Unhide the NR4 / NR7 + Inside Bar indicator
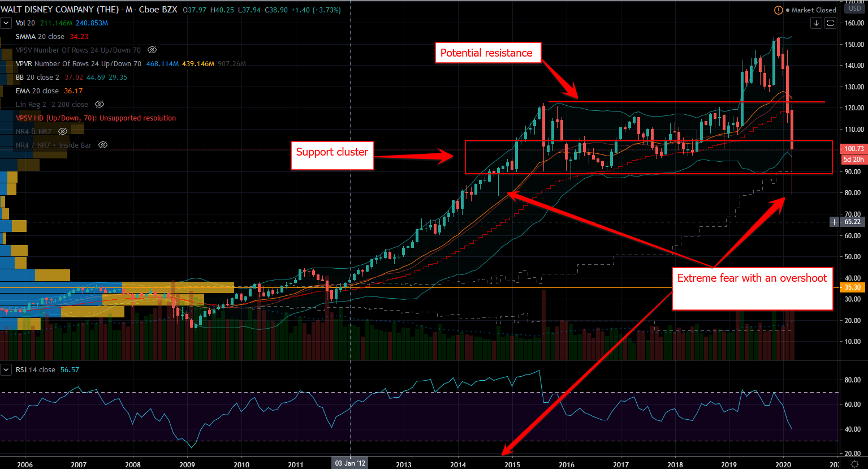The width and height of the screenshot is (868, 469). click(103, 145)
